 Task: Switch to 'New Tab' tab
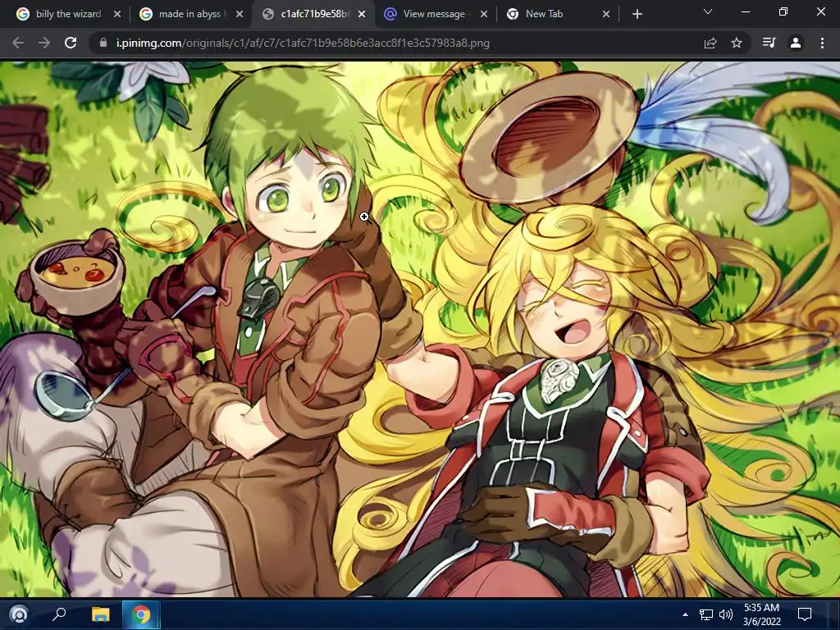pyautogui.click(x=558, y=14)
